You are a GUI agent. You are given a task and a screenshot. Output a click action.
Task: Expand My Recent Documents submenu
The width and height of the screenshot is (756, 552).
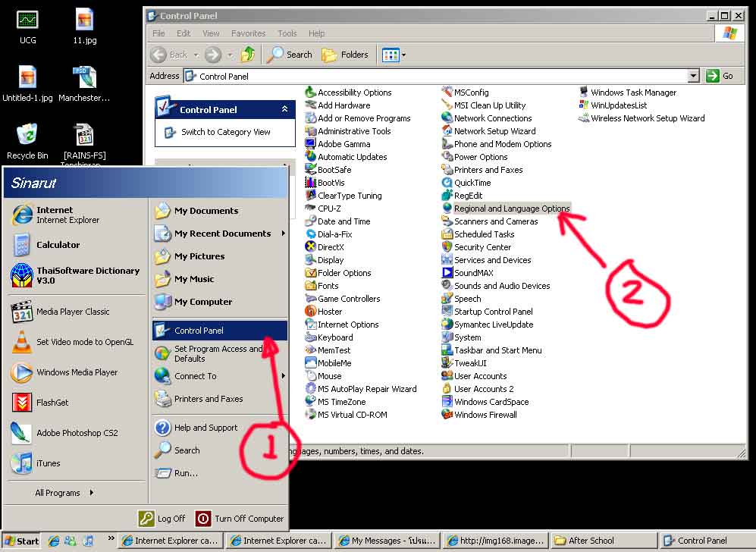[x=284, y=234]
